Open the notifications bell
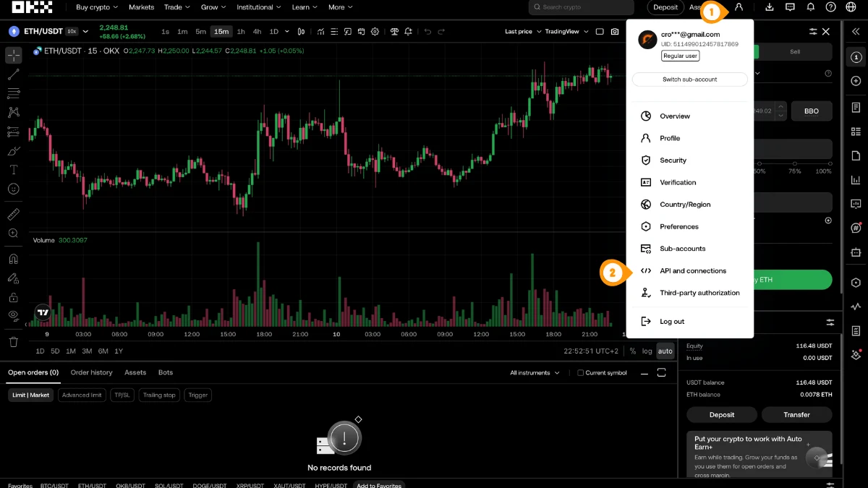 tap(811, 7)
